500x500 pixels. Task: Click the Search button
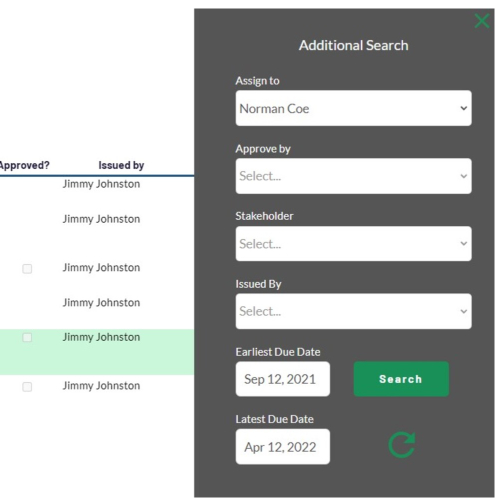tap(401, 379)
